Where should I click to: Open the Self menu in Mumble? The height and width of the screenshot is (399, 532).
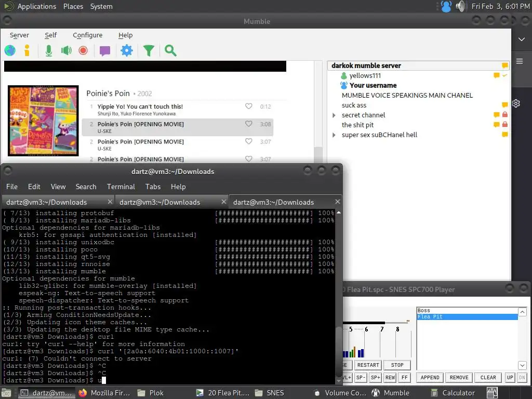tap(50, 35)
